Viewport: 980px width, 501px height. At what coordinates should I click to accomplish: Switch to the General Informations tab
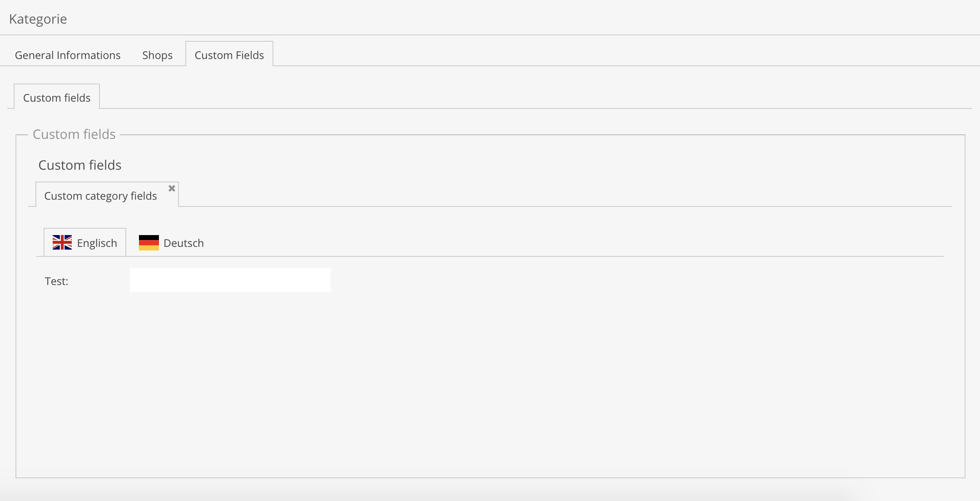(x=68, y=55)
